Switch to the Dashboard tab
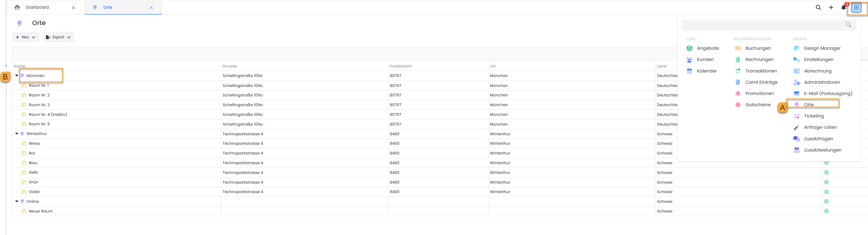868x235 pixels. tap(37, 7)
